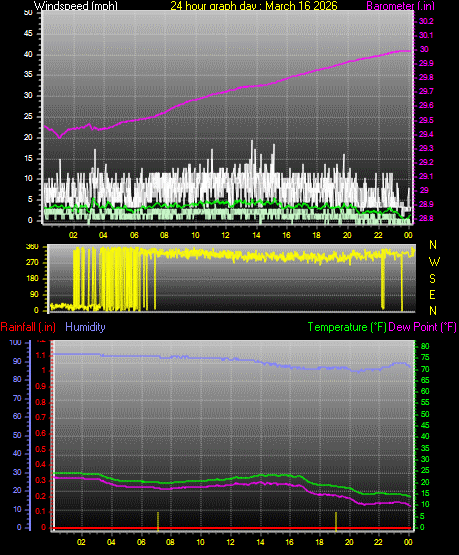The height and width of the screenshot is (555, 459).
Task: Click hour 18 on the temperature graph's time axis
Action: 320,542
